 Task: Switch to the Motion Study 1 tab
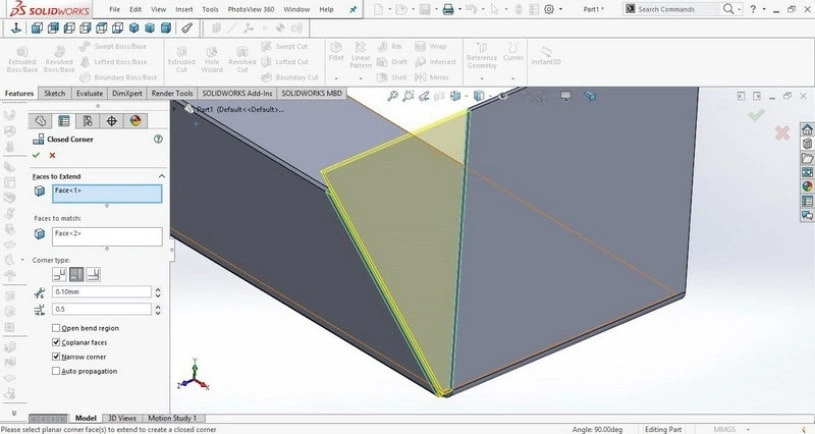click(x=173, y=418)
